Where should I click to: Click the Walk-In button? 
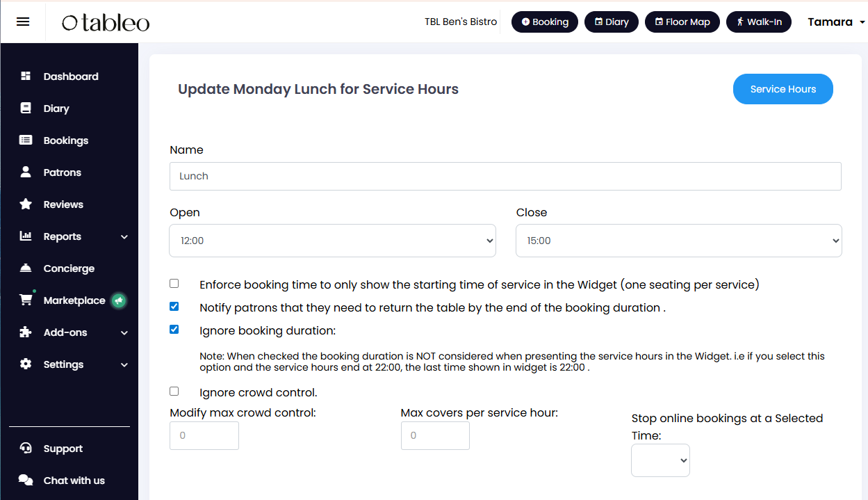tap(759, 22)
